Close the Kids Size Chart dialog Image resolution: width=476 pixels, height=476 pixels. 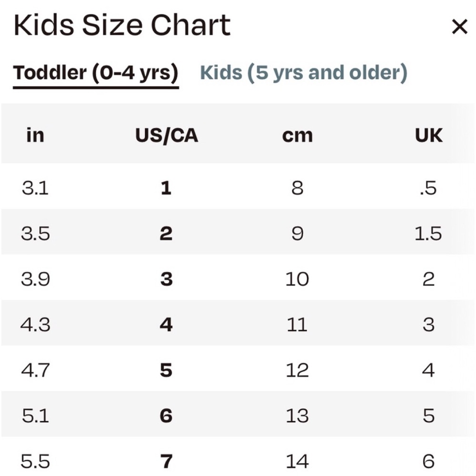(x=460, y=27)
